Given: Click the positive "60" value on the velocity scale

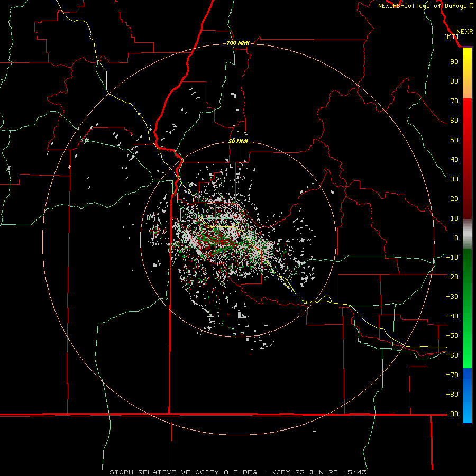Looking at the screenshot, I should 454,120.
